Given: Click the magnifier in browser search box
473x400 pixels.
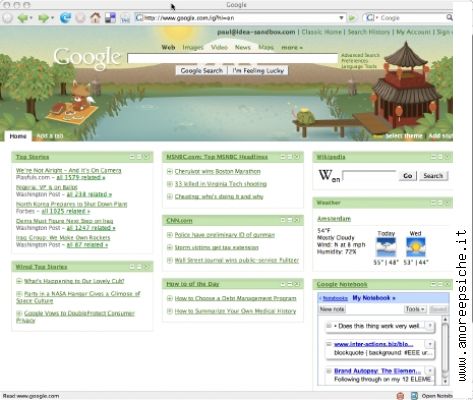Looking at the screenshot, I should pyautogui.click(x=449, y=17).
